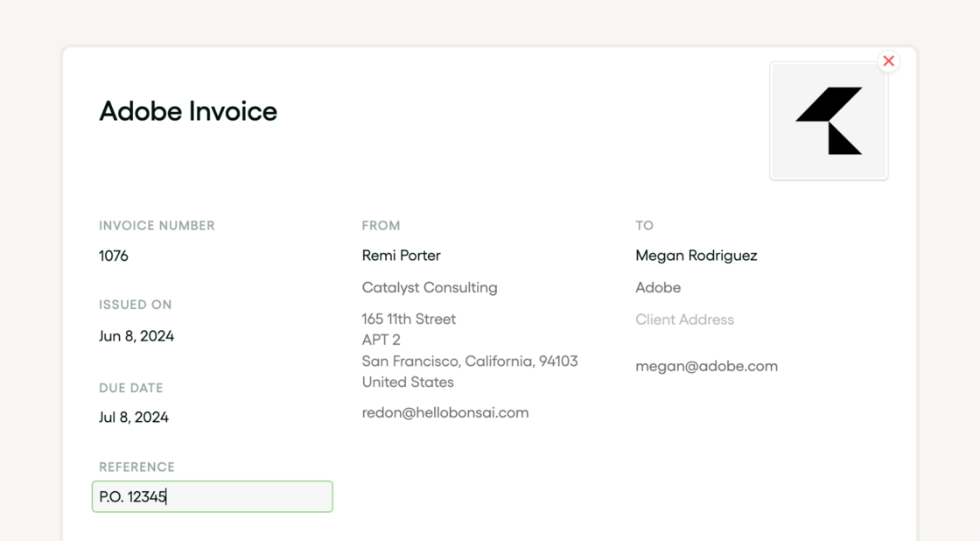
Task: Change the Jul 8, 2024 due date
Action: (134, 417)
